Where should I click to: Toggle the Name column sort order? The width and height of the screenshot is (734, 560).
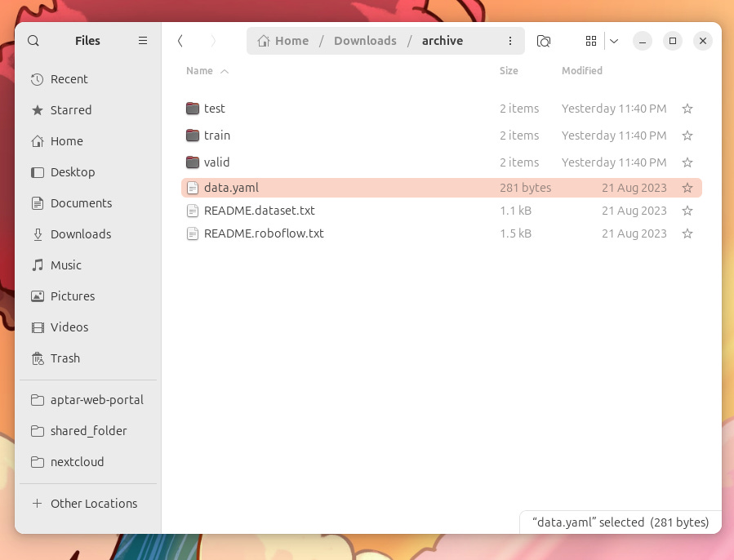pos(207,71)
